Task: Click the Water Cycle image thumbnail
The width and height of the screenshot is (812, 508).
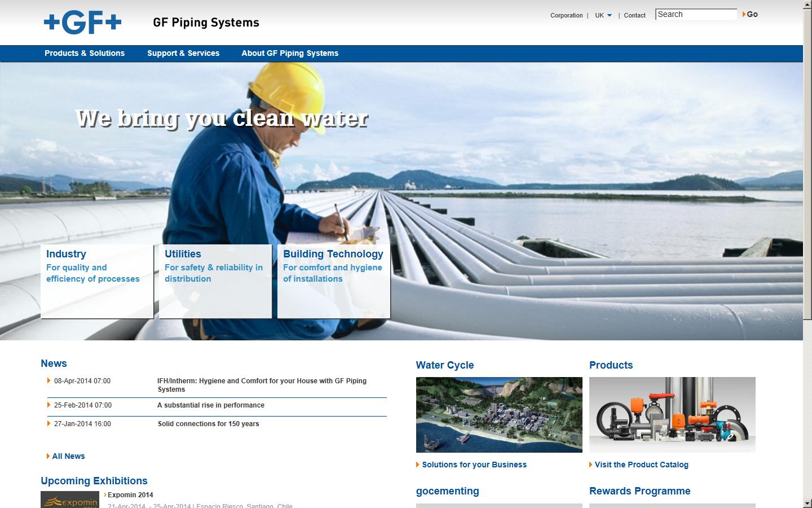Action: [x=498, y=415]
